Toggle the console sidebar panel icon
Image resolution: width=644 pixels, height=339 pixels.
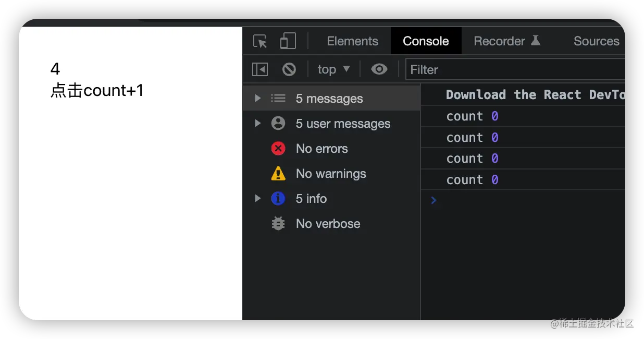pyautogui.click(x=260, y=69)
